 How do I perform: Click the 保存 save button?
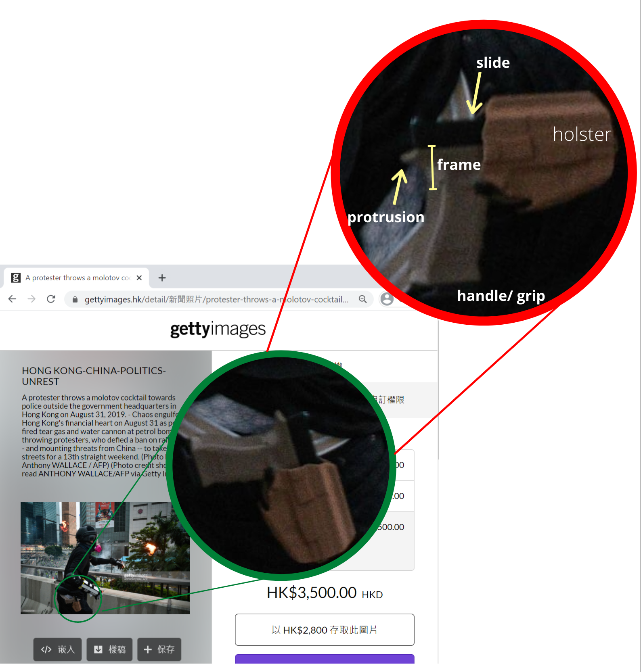(159, 649)
